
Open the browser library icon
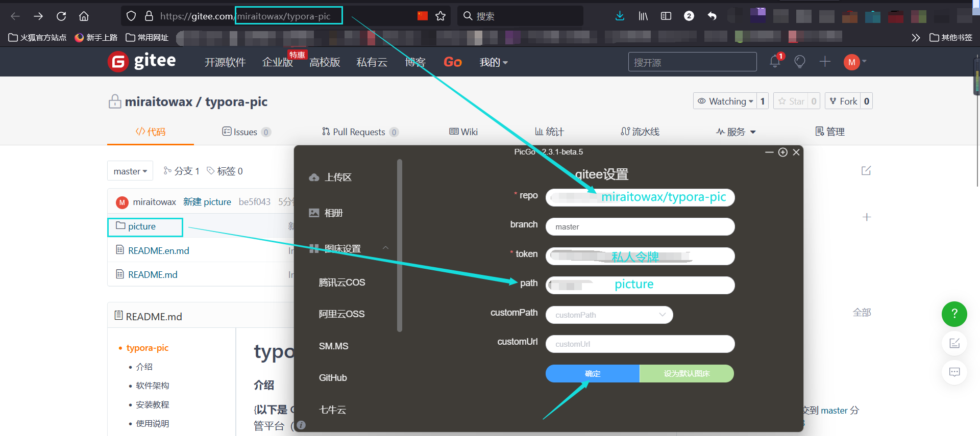point(643,16)
